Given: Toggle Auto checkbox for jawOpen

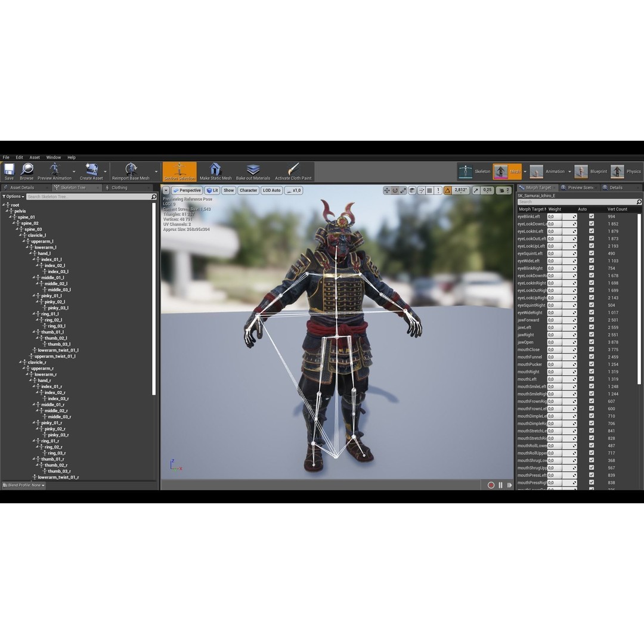Looking at the screenshot, I should 592,342.
